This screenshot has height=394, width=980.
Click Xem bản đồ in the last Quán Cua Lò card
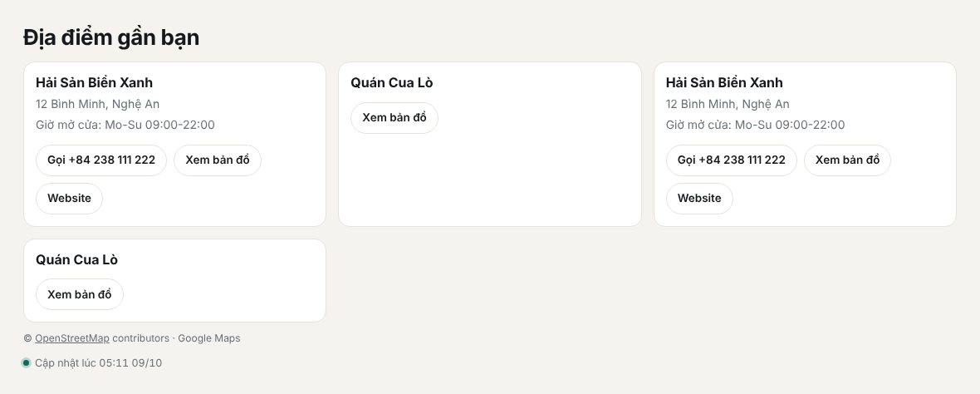point(80,294)
